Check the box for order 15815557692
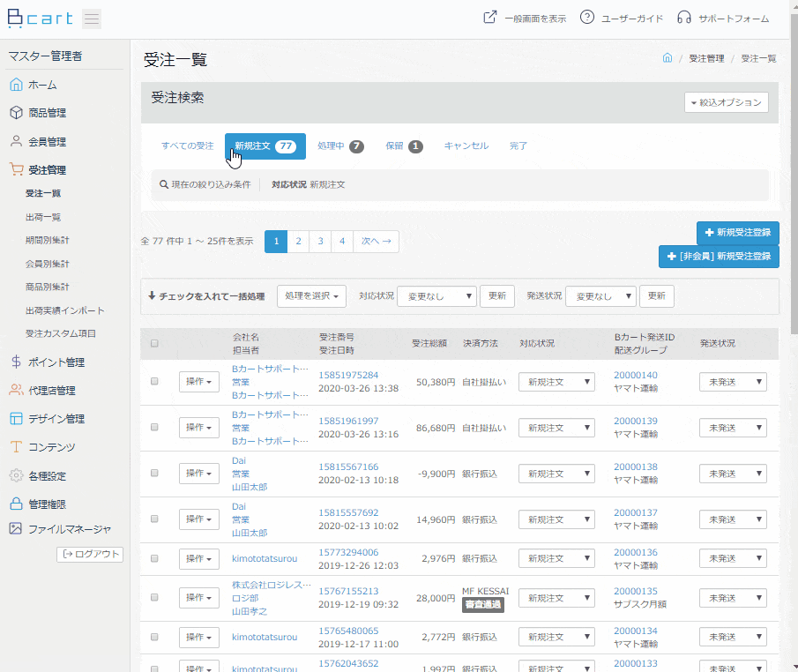This screenshot has width=798, height=672. pos(154,519)
